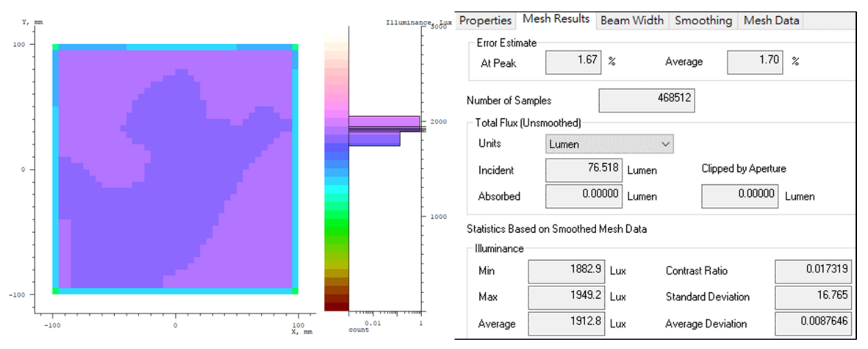Click the Absorbed flux value field
This screenshot has height=349, width=868.
[584, 196]
